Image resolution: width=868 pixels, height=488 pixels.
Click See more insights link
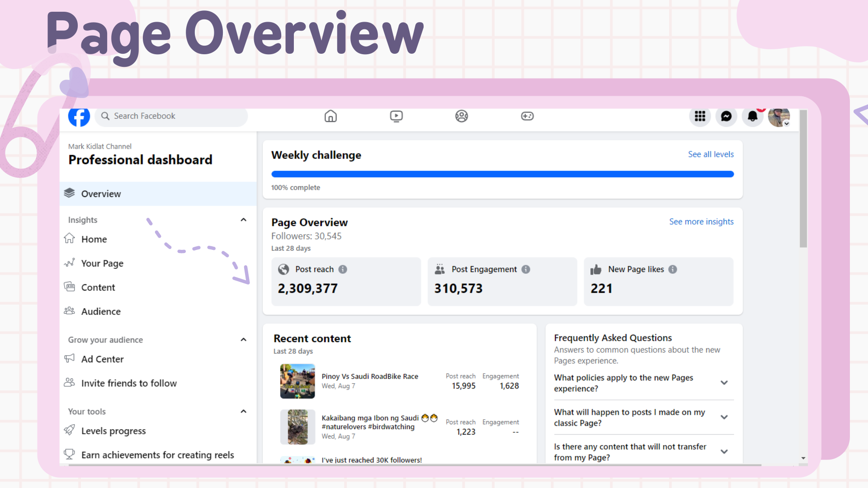tap(701, 221)
